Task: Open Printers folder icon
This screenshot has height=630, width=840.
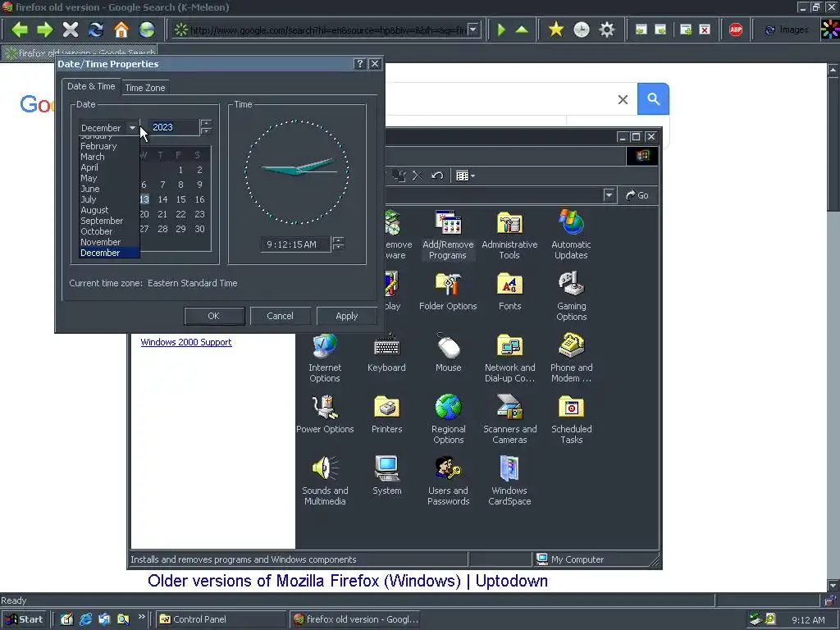Action: tap(386, 415)
